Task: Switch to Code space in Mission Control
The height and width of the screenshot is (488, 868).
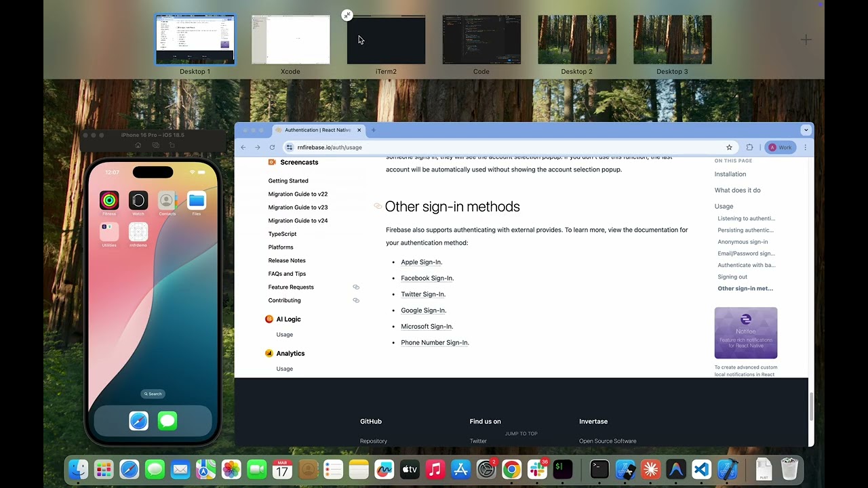Action: pos(481,40)
